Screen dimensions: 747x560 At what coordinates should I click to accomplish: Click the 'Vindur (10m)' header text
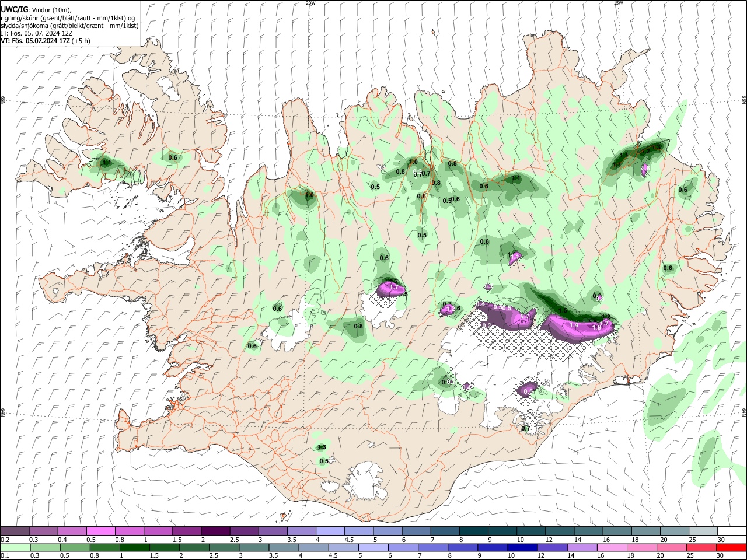coord(51,9)
